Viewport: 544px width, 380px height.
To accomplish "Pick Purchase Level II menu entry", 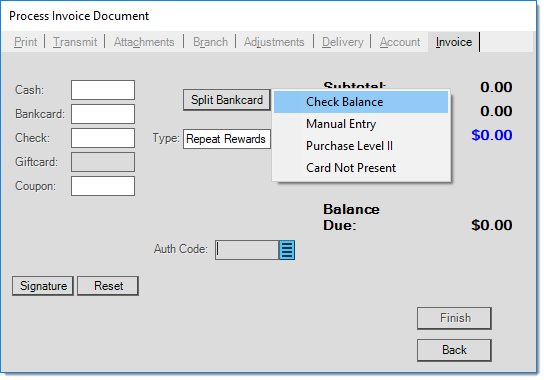I will pos(361,146).
